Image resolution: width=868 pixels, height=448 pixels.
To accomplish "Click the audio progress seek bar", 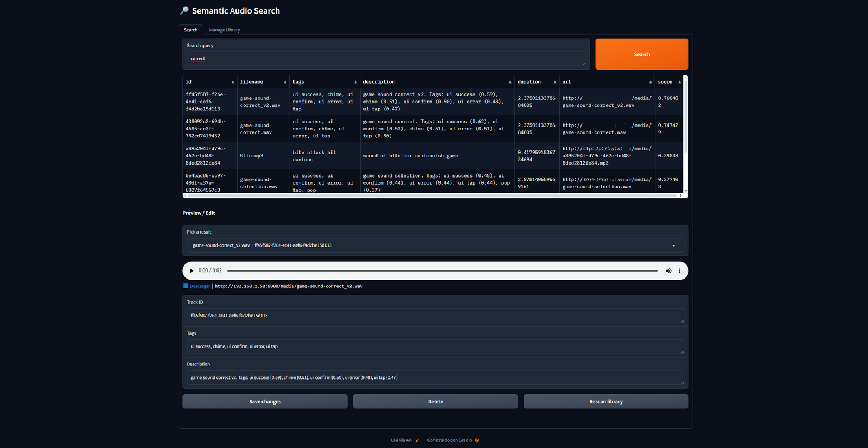I will coord(442,270).
